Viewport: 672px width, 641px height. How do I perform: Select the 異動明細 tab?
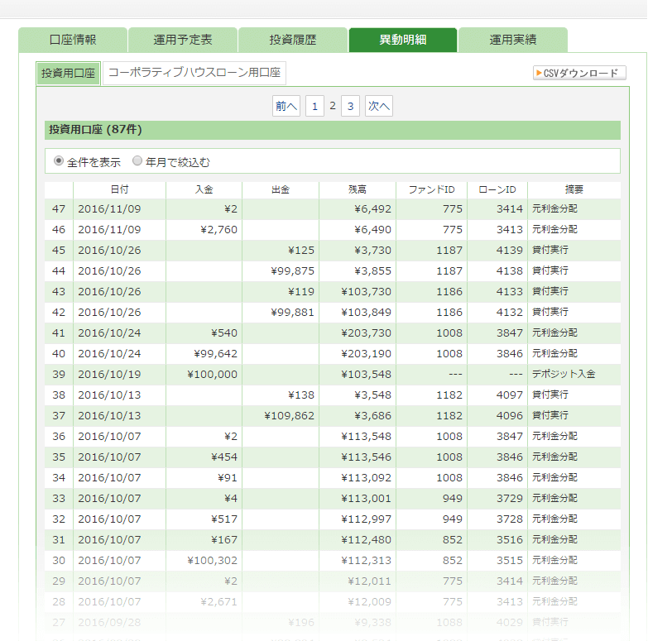(403, 40)
